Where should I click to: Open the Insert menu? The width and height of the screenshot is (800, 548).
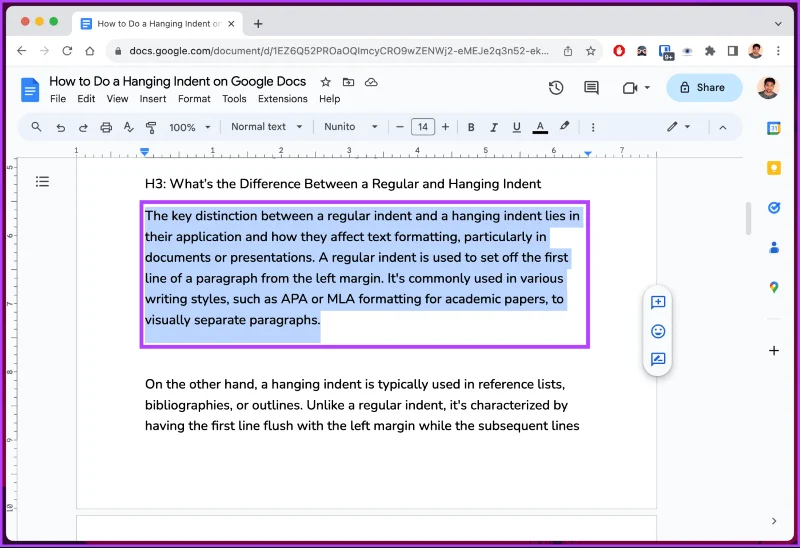(153, 99)
